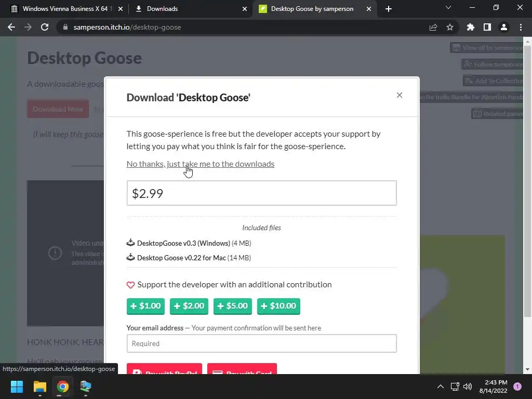Open the VM app in taskbar
Image resolution: width=532 pixels, height=399 pixels.
86,387
